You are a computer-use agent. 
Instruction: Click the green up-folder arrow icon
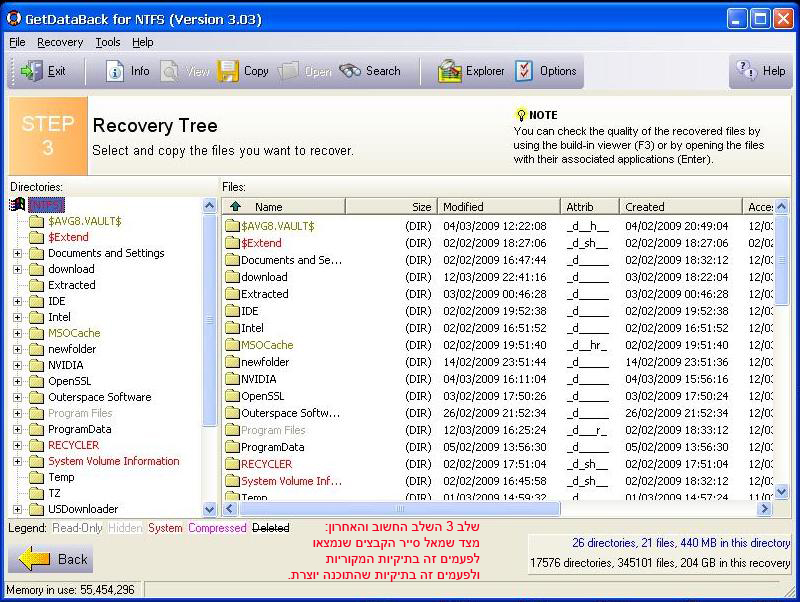(235, 206)
